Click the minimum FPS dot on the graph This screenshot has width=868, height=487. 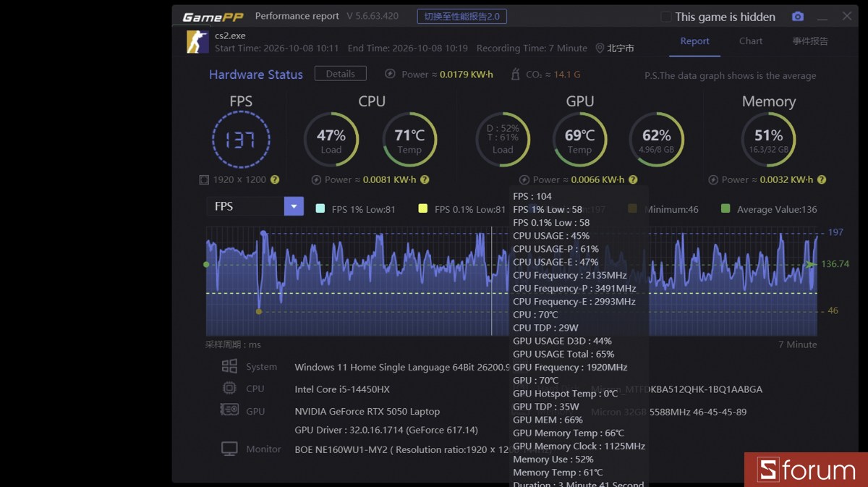click(x=259, y=311)
